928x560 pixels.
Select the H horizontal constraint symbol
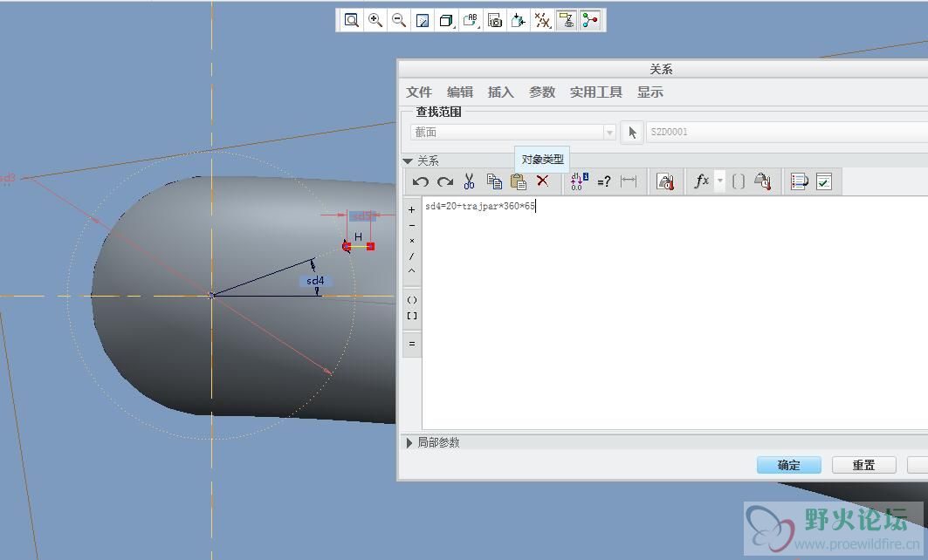point(358,236)
